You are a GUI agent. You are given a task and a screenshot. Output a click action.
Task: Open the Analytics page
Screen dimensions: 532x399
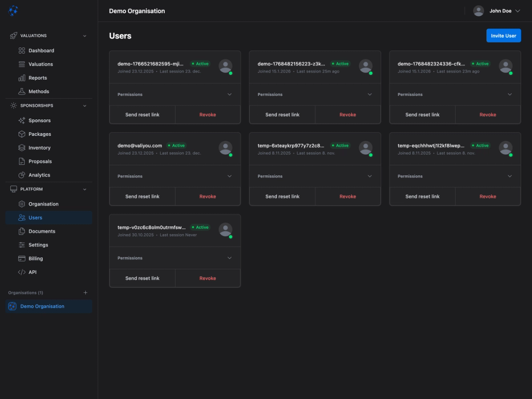(39, 174)
